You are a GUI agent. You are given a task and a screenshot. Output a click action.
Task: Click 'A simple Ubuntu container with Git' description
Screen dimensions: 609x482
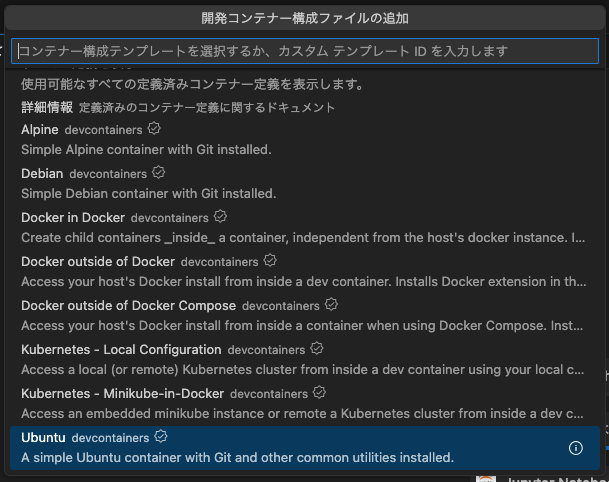click(237, 458)
